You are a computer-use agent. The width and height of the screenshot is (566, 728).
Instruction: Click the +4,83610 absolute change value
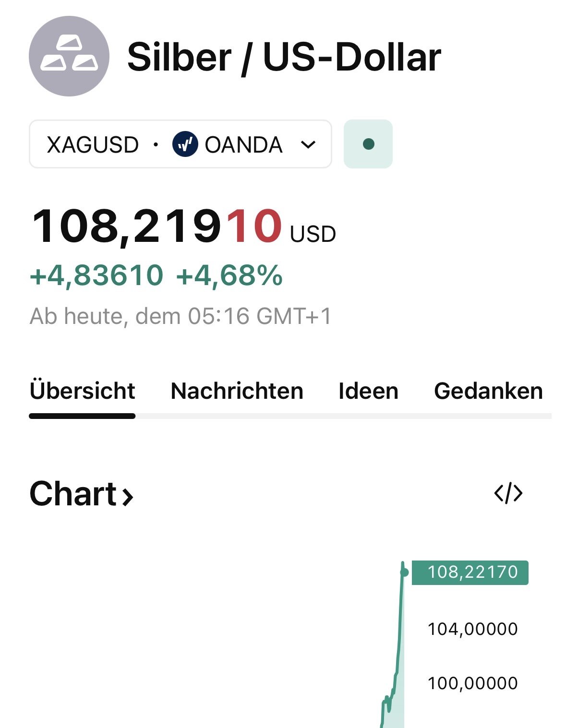(x=96, y=276)
